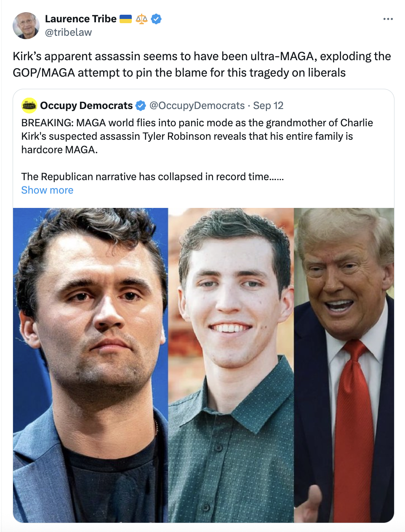Click the Ukraine flag emoji
The width and height of the screenshot is (405, 532).
[125, 19]
